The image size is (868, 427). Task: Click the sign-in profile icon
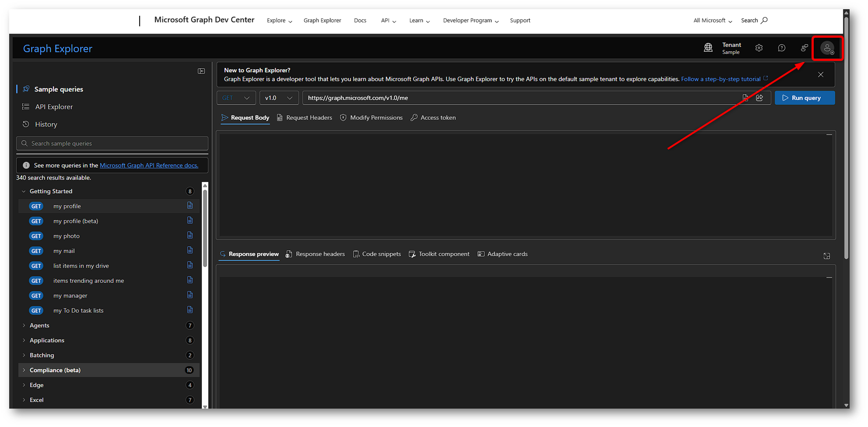[827, 48]
